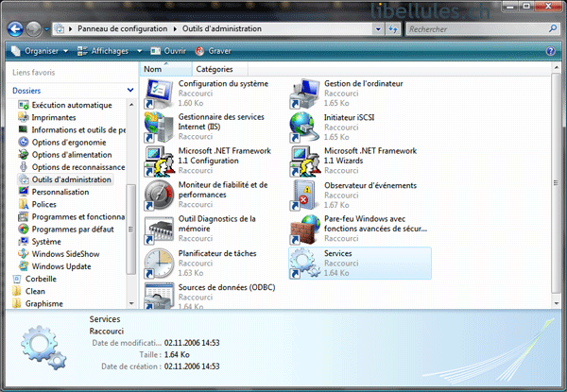This screenshot has width=567, height=392.
Task: Open the Organiser dropdown menu
Action: (40, 51)
